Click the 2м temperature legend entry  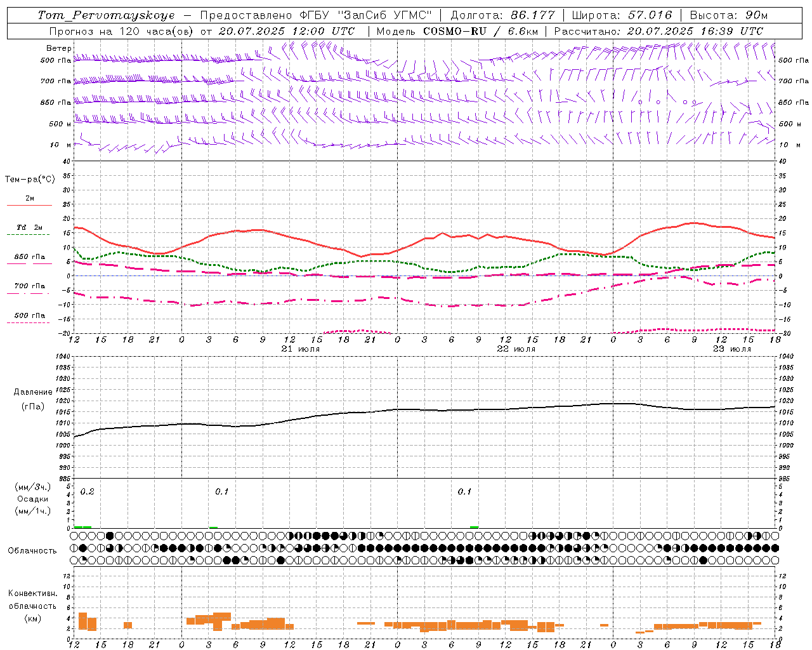[x=30, y=199]
